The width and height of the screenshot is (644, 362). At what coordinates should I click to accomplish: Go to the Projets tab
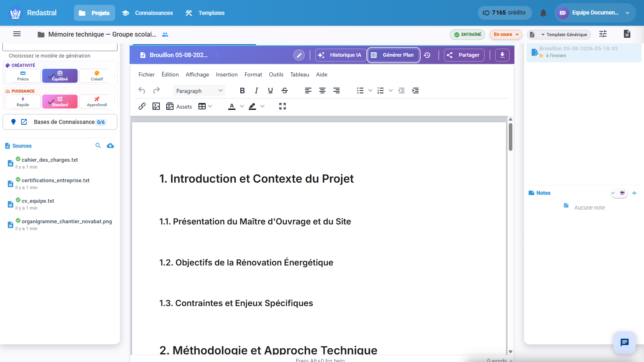pyautogui.click(x=95, y=13)
